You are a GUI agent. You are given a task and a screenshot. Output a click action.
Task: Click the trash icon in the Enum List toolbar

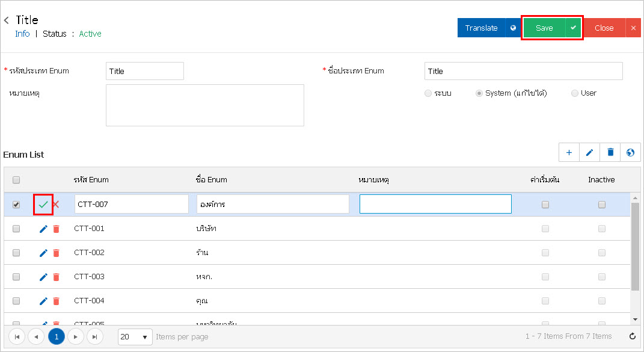pos(610,153)
